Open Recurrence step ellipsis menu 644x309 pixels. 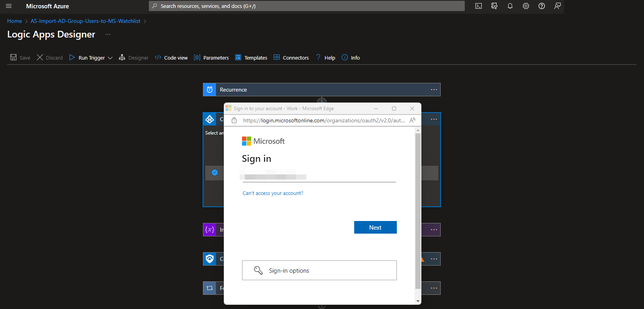point(434,90)
